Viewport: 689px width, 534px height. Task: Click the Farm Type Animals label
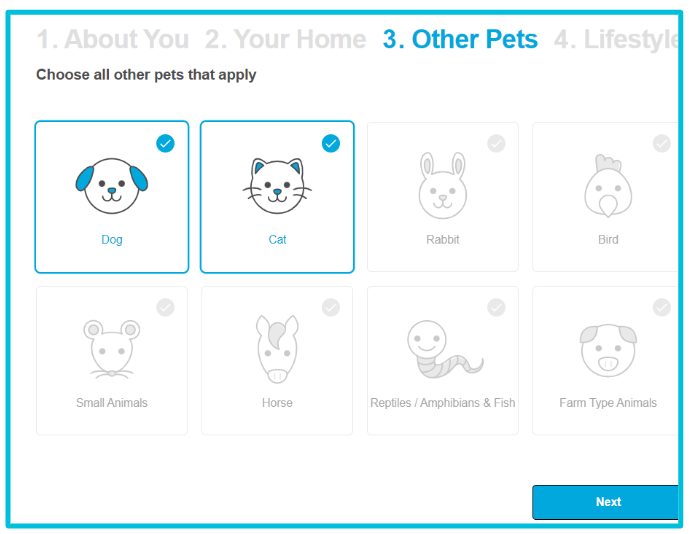(x=608, y=403)
